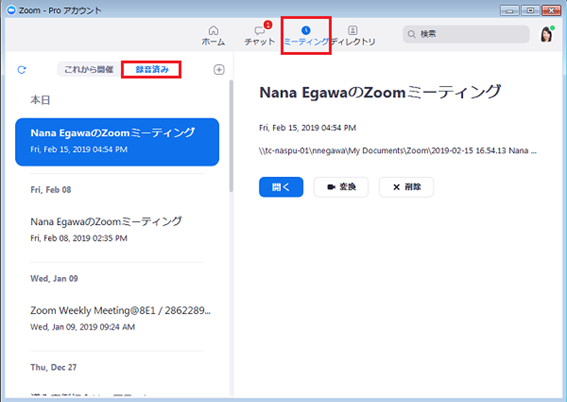Open the ミーティング (Meetings) tab
The image size is (567, 402).
point(306,35)
